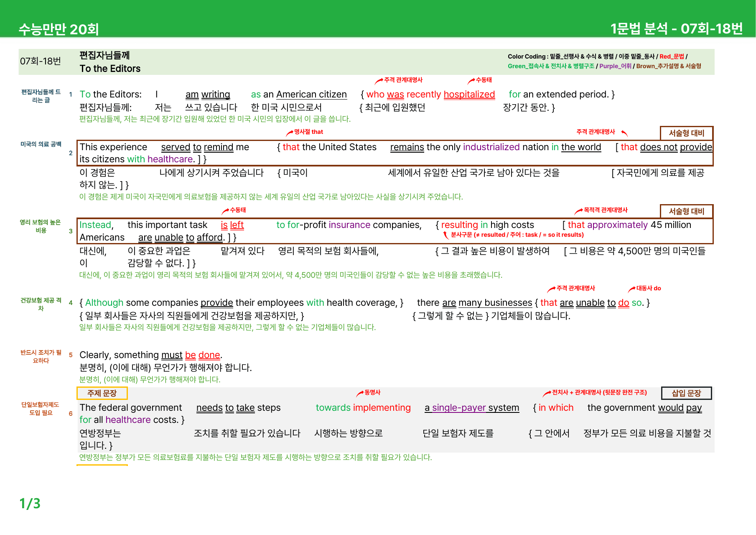Viewport: 756px width, 535px height.
Task: Click the word hospitalized in sentence 1
Action: [x=469, y=95]
